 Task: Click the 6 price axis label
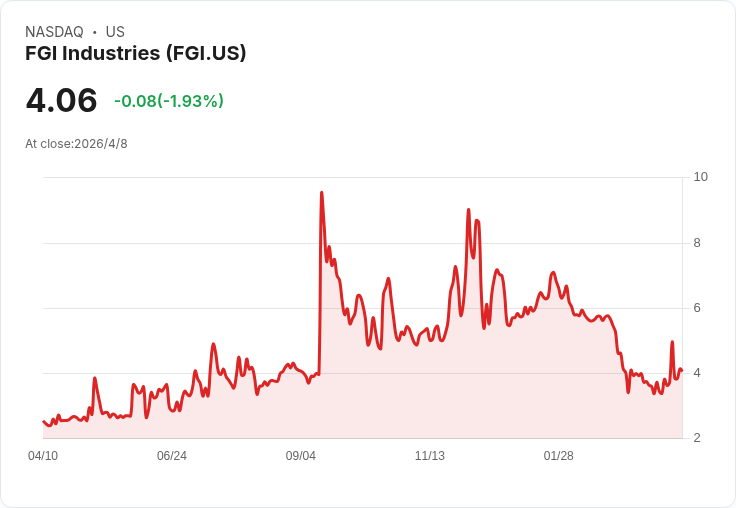point(697,308)
